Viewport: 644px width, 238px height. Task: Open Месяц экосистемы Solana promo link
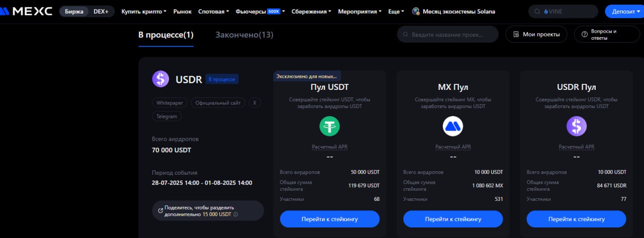coord(458,11)
